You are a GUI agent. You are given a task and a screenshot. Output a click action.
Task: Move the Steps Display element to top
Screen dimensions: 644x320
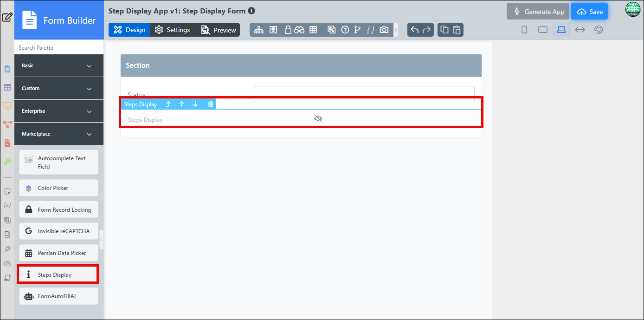click(x=168, y=104)
